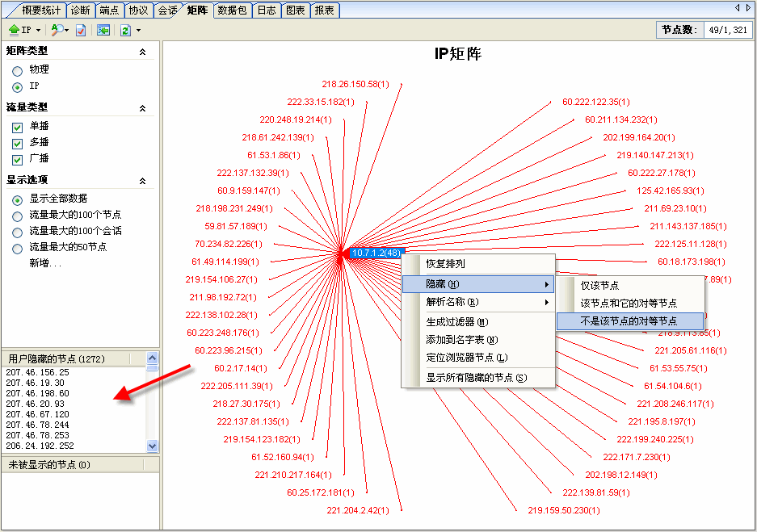Click the document with red checkmark icon
Screen dimensions: 757x532
(81, 30)
